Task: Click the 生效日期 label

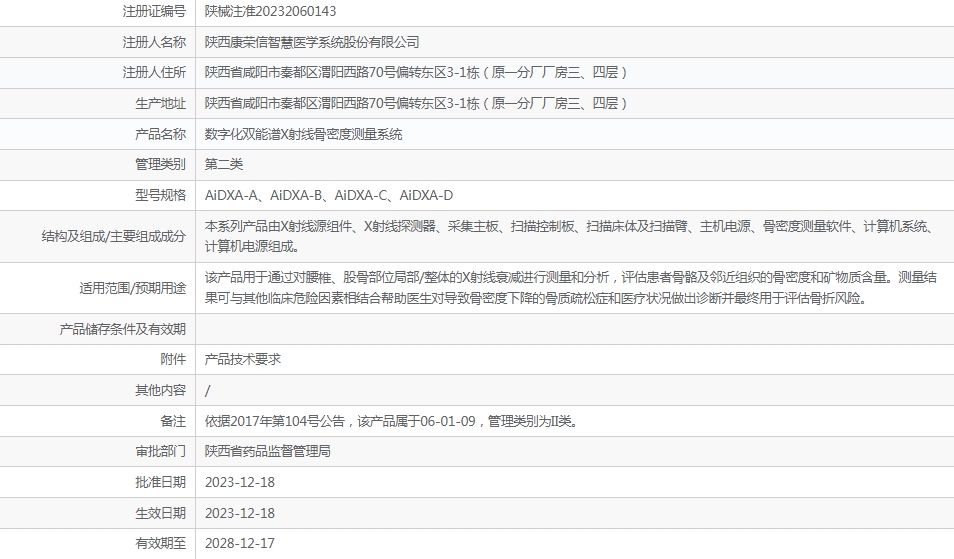Action: click(x=160, y=513)
